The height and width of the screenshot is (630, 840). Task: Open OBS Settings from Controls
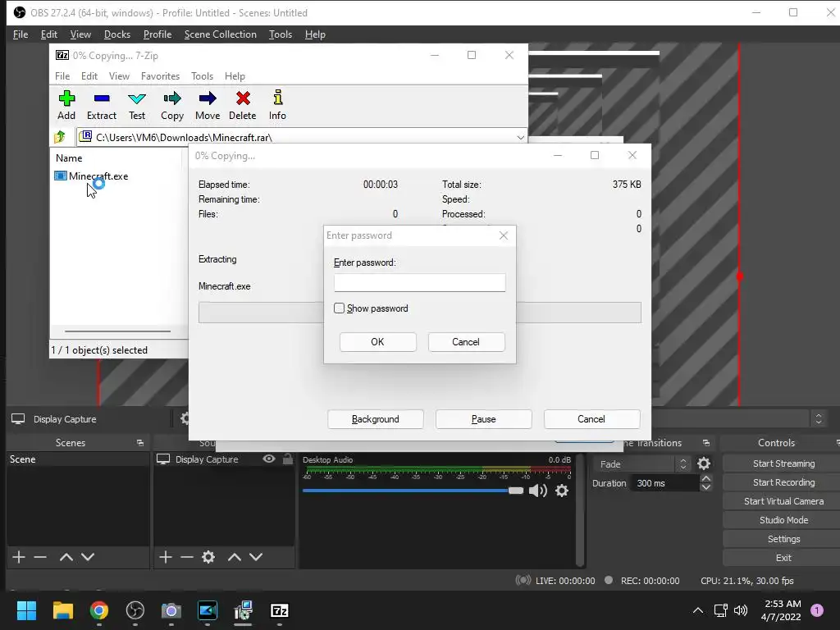[x=783, y=539]
